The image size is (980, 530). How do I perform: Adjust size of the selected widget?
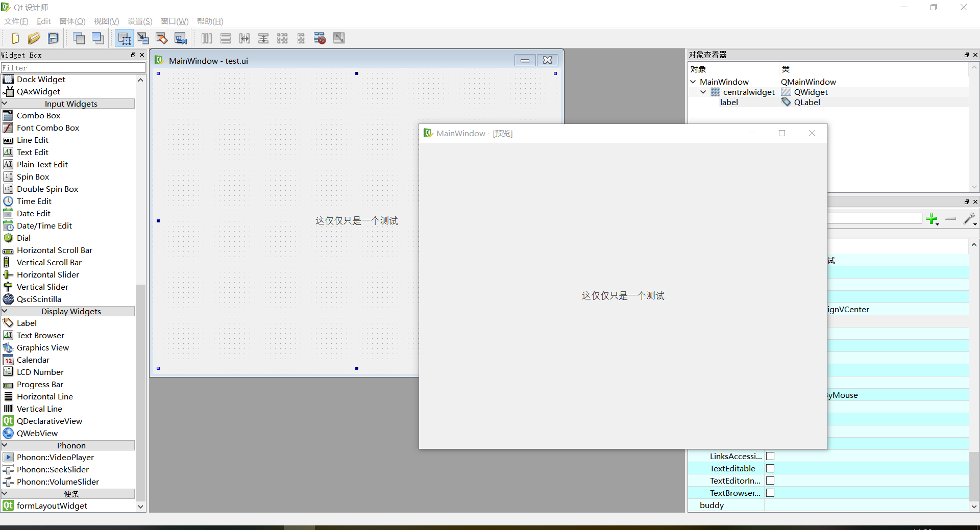pyautogui.click(x=338, y=38)
